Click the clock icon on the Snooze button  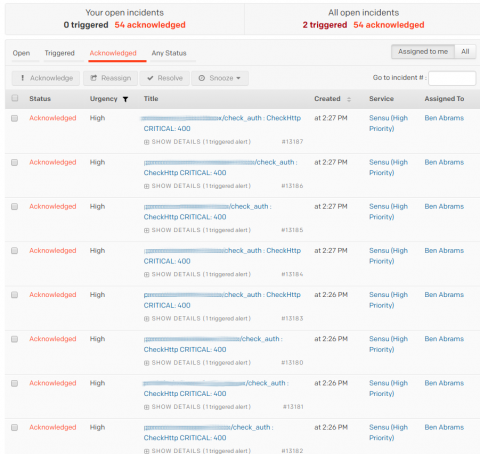(202, 78)
